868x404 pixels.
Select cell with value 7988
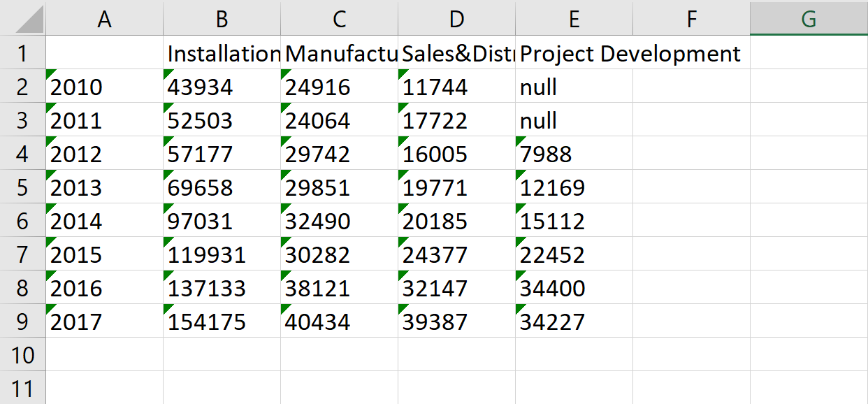(574, 154)
